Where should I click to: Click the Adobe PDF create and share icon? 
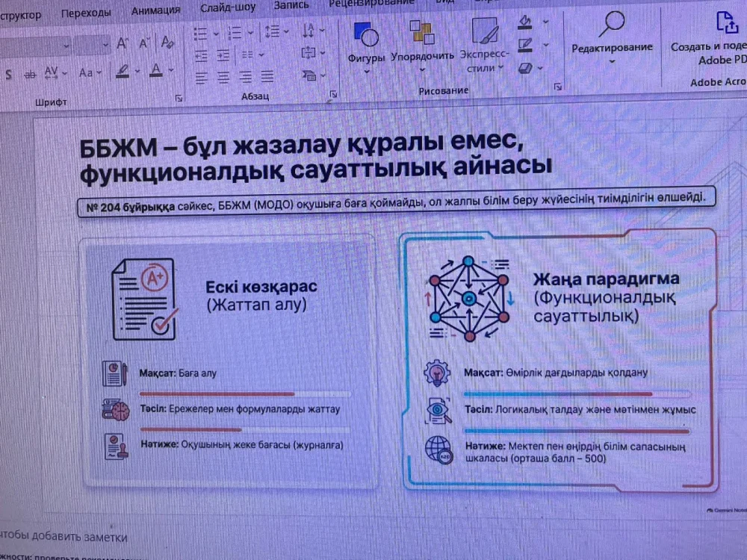click(x=727, y=22)
